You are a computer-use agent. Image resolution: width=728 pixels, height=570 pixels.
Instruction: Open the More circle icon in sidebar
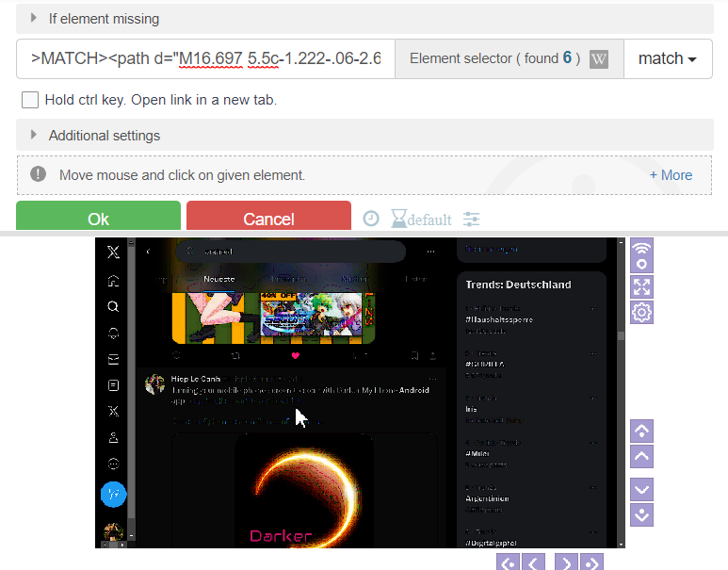point(113,464)
